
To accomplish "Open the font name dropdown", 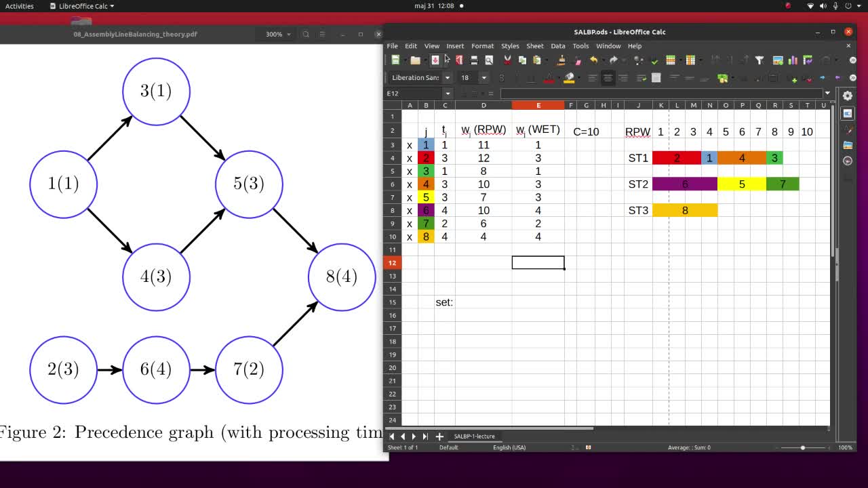I will pyautogui.click(x=448, y=78).
